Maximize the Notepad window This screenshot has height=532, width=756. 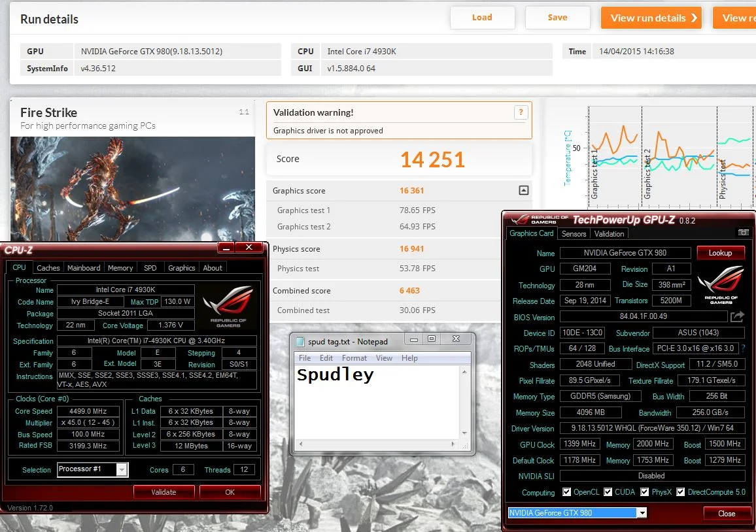pyautogui.click(x=432, y=339)
